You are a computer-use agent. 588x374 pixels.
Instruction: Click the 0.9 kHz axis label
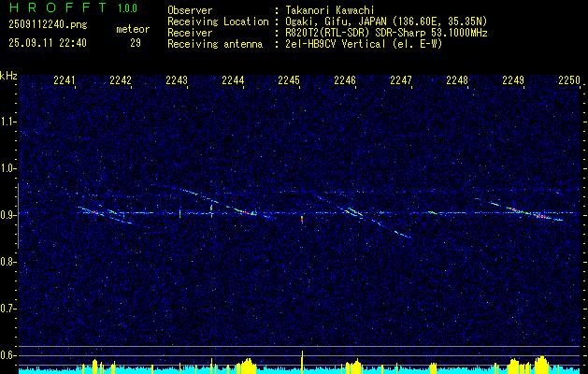pyautogui.click(x=8, y=215)
